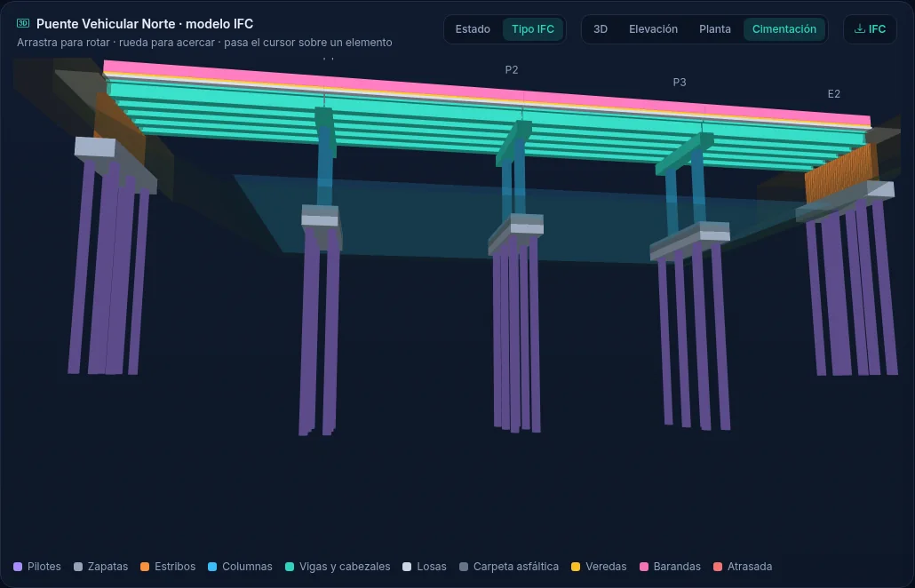Viewport: 915px width, 588px height.
Task: Switch coloring to Estado mode
Action: 473,29
